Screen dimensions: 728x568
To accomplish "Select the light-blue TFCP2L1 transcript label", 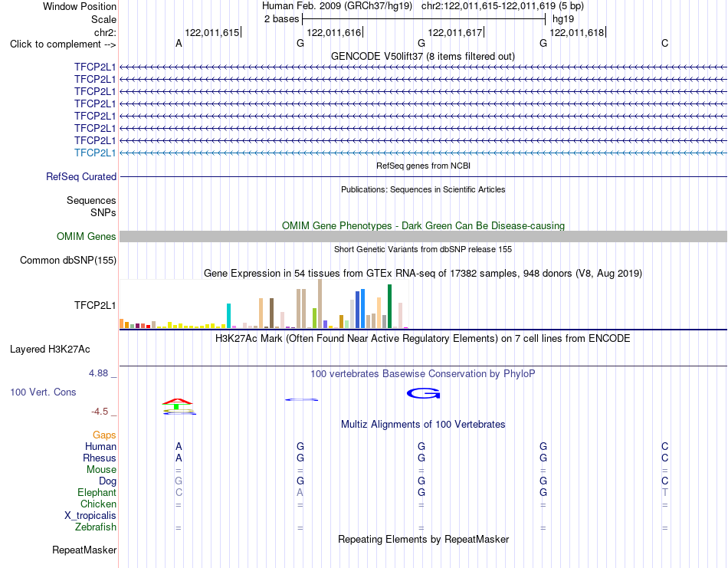I will click(95, 153).
